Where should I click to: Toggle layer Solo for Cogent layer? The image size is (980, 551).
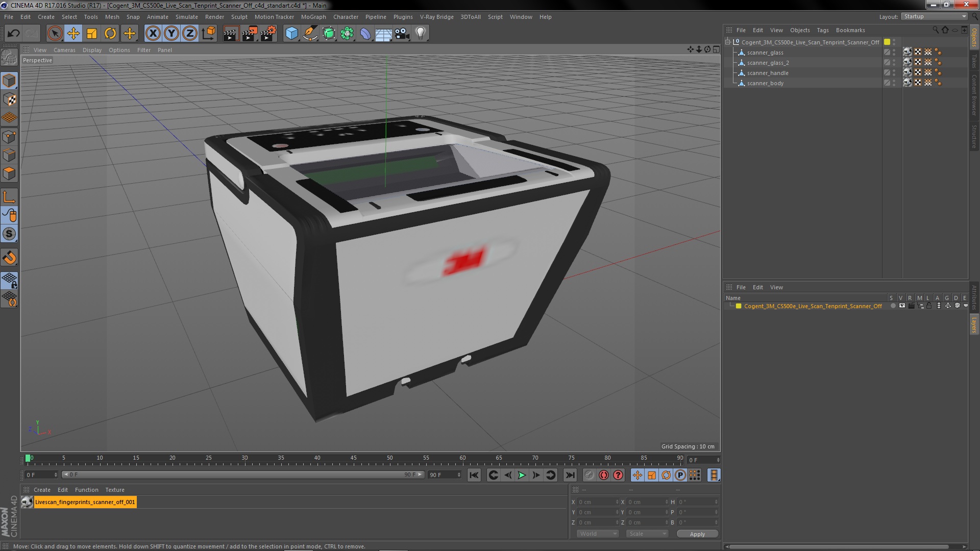[x=893, y=306]
